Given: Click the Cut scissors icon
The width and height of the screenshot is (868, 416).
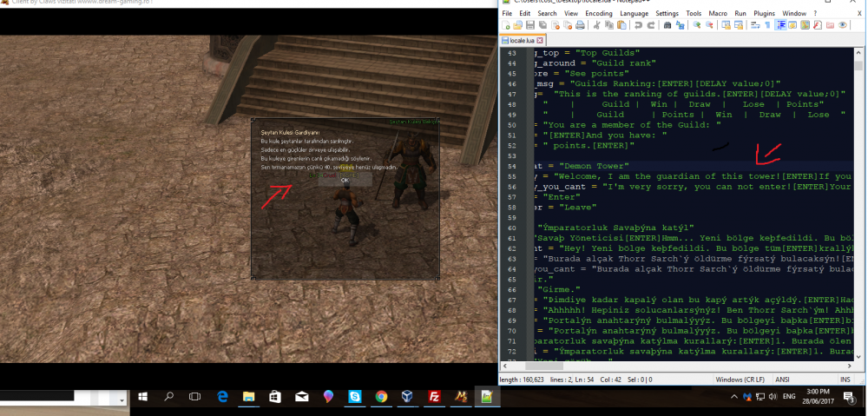Looking at the screenshot, I should [x=597, y=25].
